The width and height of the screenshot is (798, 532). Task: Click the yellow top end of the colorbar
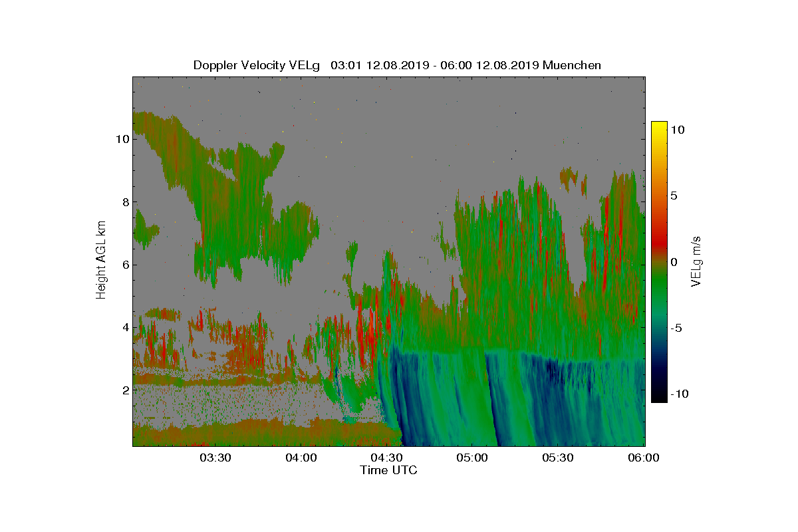pyautogui.click(x=659, y=128)
